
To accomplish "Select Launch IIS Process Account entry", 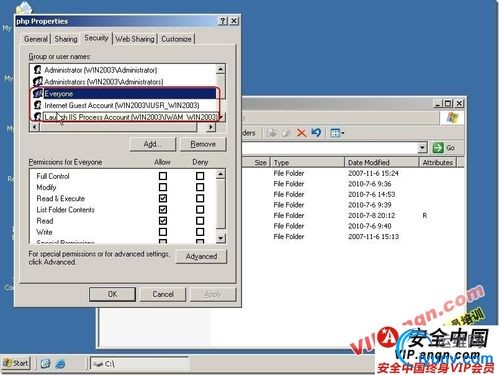I will [131, 117].
